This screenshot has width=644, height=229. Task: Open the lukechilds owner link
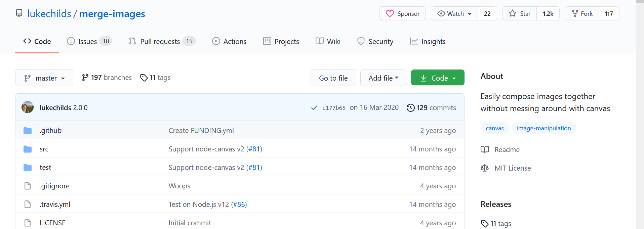pos(49,13)
